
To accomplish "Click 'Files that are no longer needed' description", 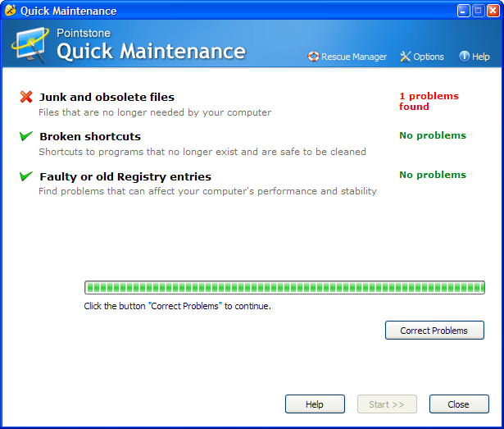I will 155,112.
